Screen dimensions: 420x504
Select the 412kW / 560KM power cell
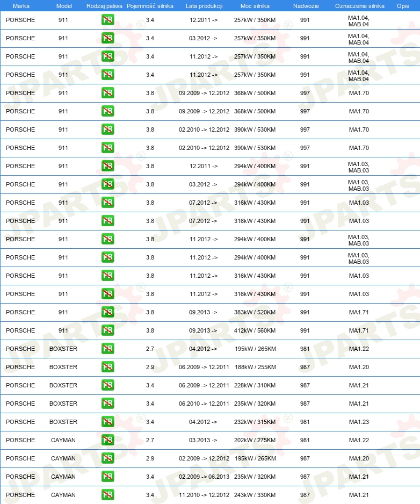click(255, 331)
